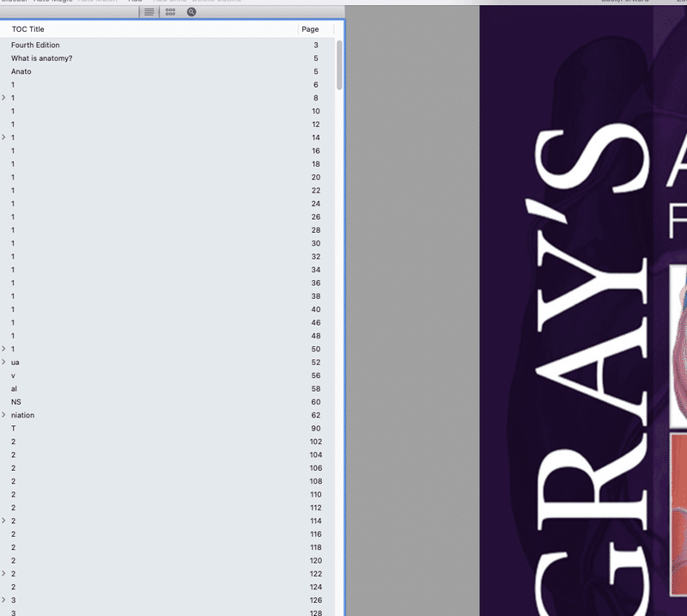Click page number 52 in Page column
687x616 pixels.
point(316,363)
